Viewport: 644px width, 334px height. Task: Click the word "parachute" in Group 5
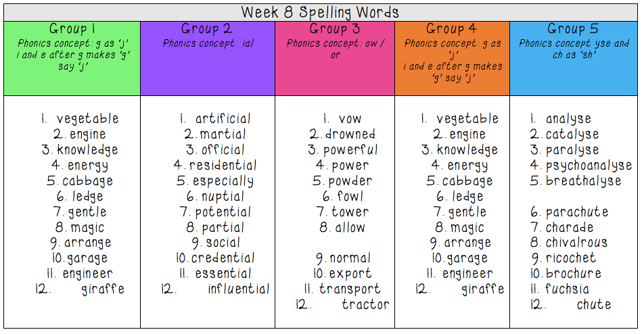tap(577, 212)
